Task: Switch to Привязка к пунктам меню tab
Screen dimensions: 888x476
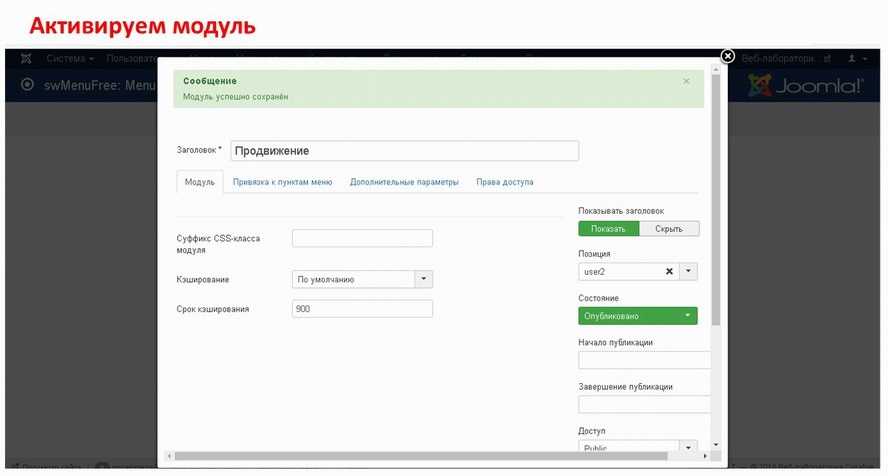Action: click(x=282, y=182)
